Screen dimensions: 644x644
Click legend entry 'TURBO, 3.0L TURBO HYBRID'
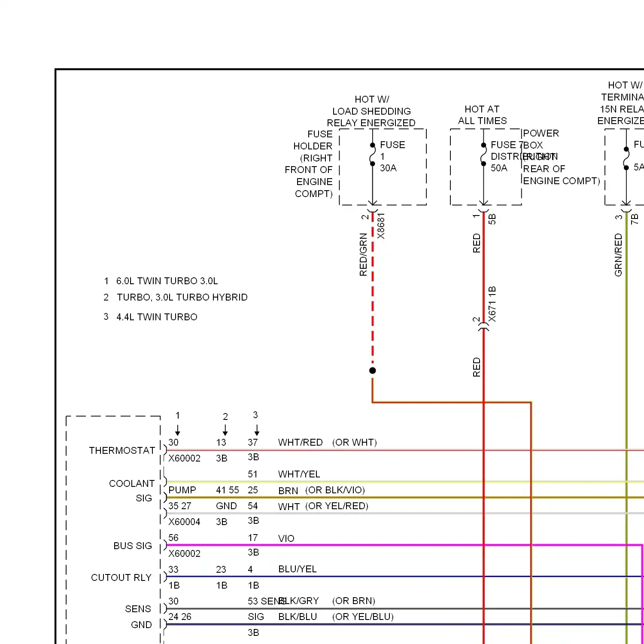point(182,297)
